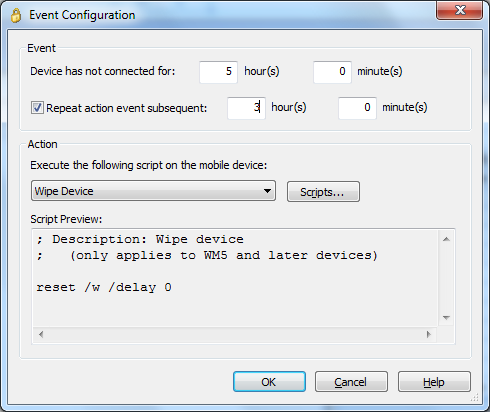Image resolution: width=490 pixels, height=412 pixels.
Task: Open Help for this dialog
Action: click(434, 382)
